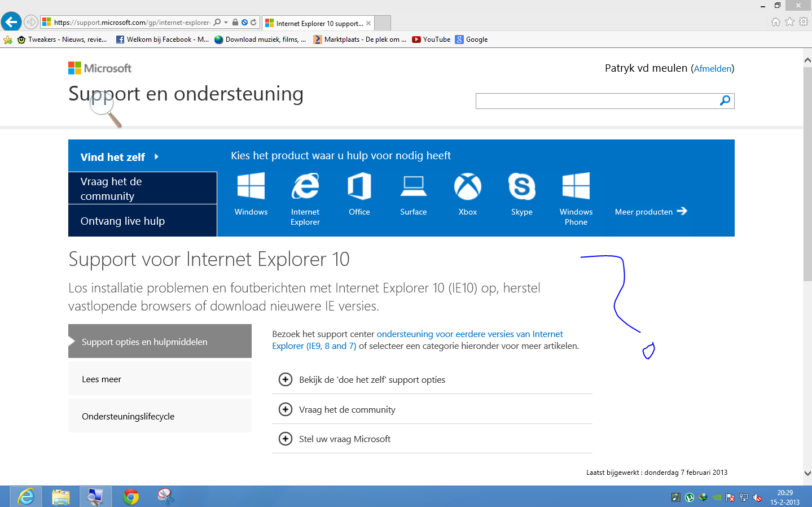Click the browser forward arrow button

click(31, 23)
